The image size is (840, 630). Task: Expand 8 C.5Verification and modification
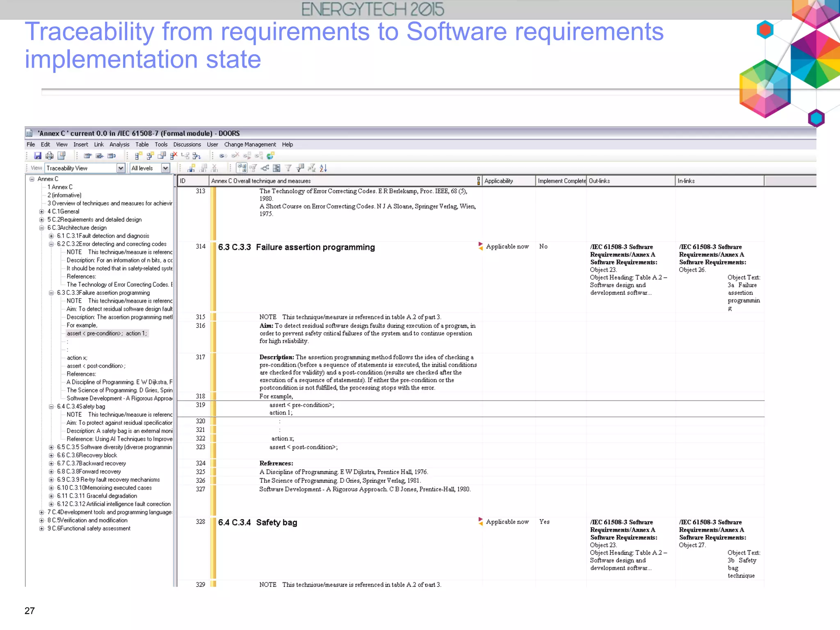point(41,520)
